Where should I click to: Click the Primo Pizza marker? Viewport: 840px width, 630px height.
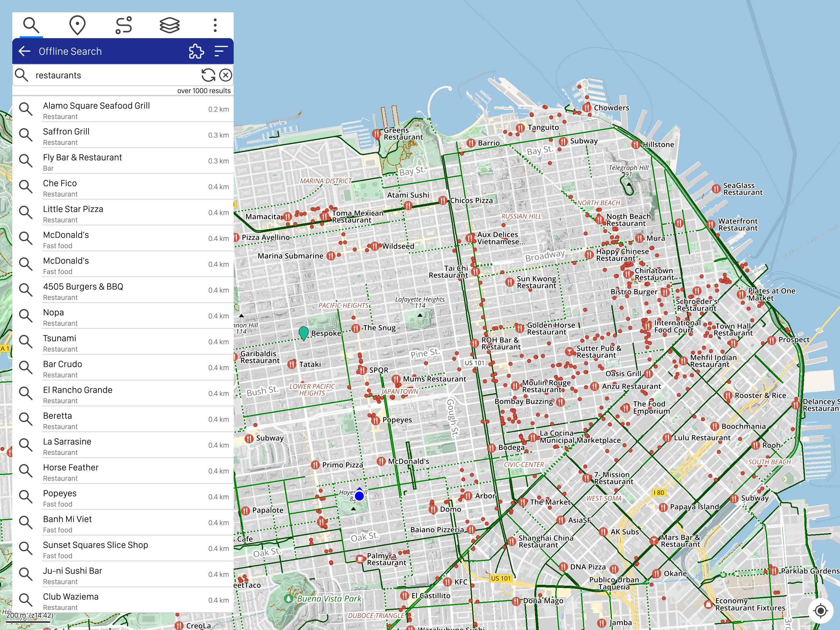pyautogui.click(x=315, y=465)
